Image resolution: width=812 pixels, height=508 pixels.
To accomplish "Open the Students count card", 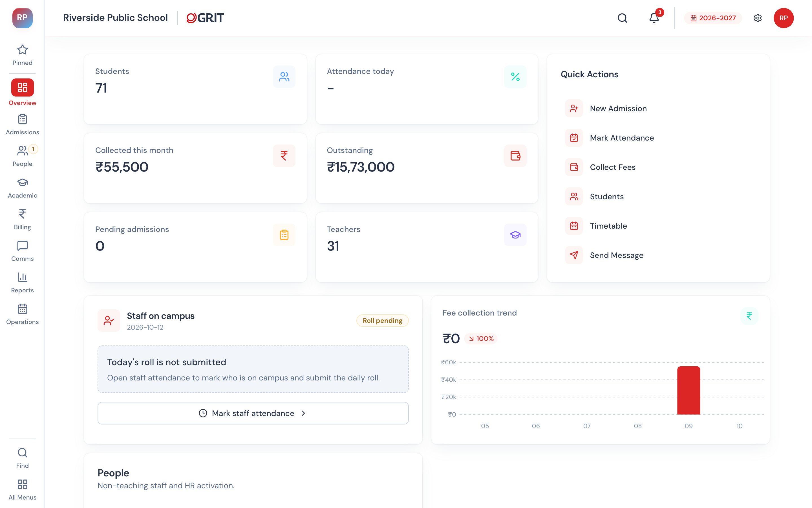I will pyautogui.click(x=195, y=89).
